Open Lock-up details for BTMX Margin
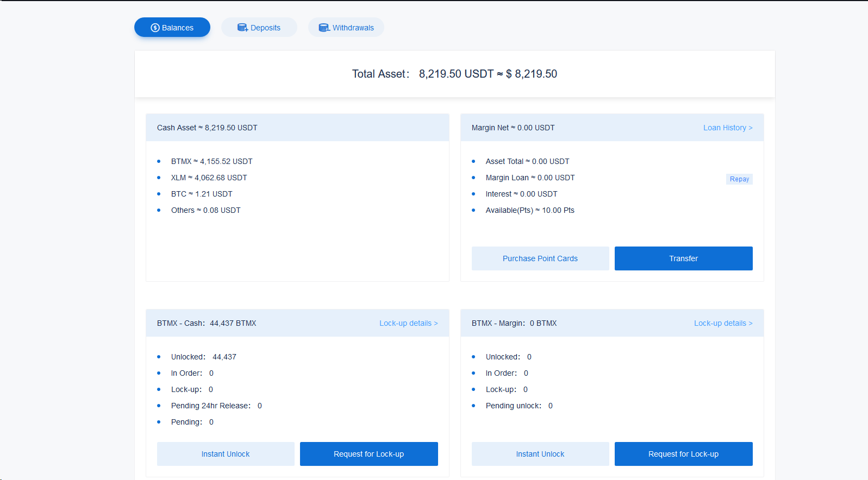 click(x=723, y=323)
